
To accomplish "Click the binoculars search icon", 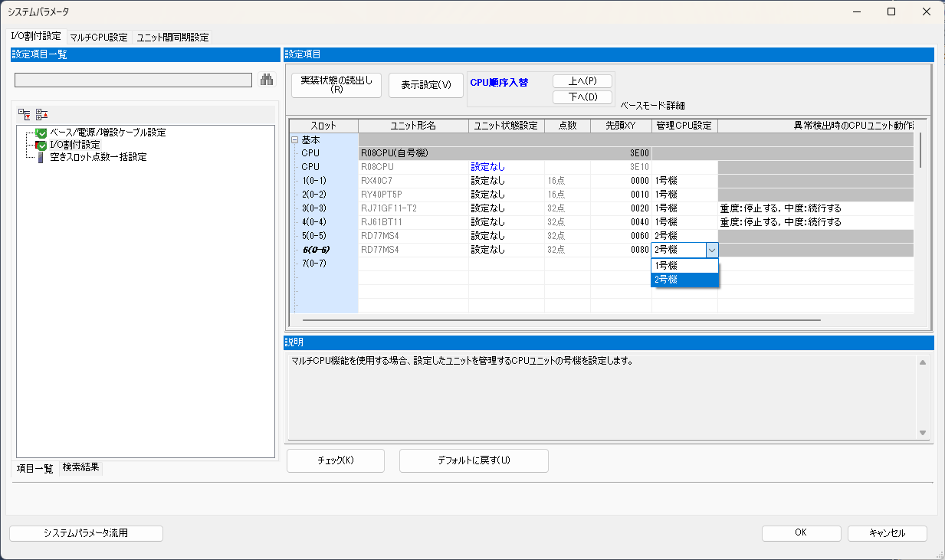I will click(266, 79).
